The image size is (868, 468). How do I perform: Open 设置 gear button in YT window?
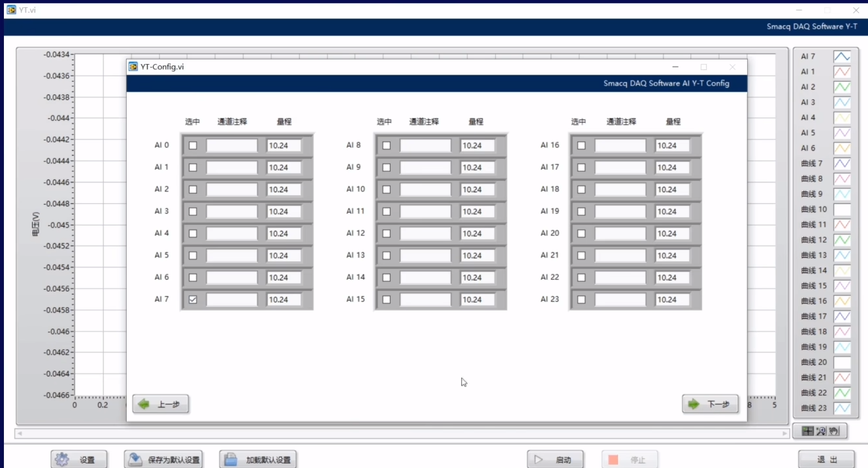coord(79,460)
